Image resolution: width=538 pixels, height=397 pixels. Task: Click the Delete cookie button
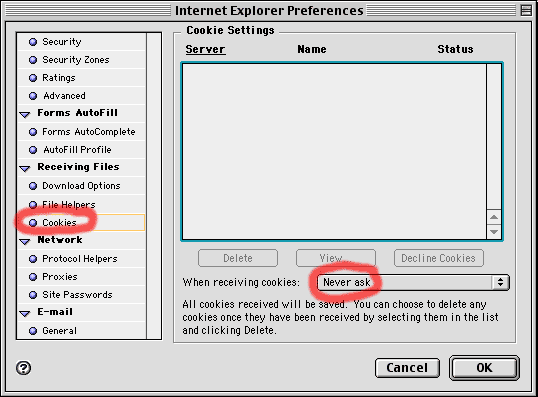[x=238, y=258]
